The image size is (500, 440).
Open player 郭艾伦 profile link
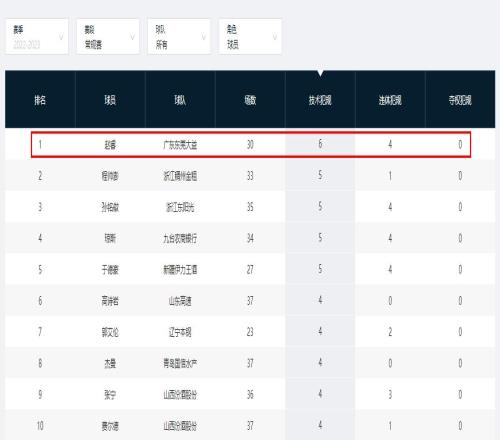[x=110, y=332]
